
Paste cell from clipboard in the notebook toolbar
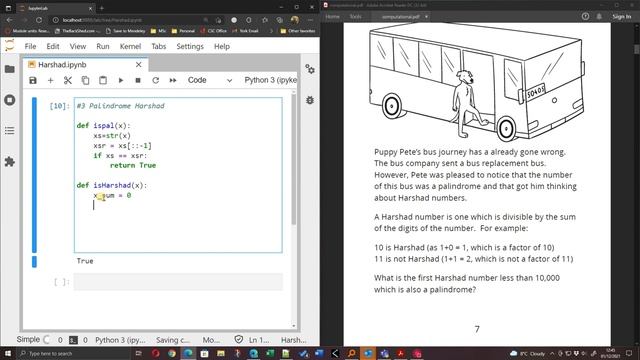[x=103, y=80]
